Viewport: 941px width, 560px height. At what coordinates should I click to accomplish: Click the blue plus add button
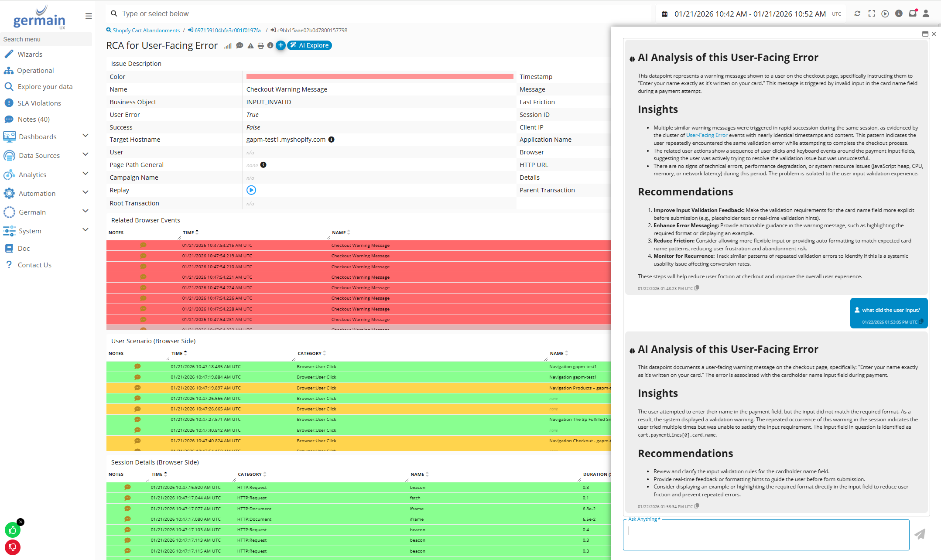pos(281,45)
